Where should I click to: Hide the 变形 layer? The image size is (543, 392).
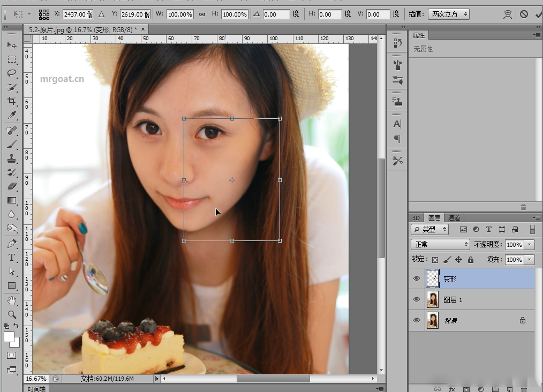417,278
